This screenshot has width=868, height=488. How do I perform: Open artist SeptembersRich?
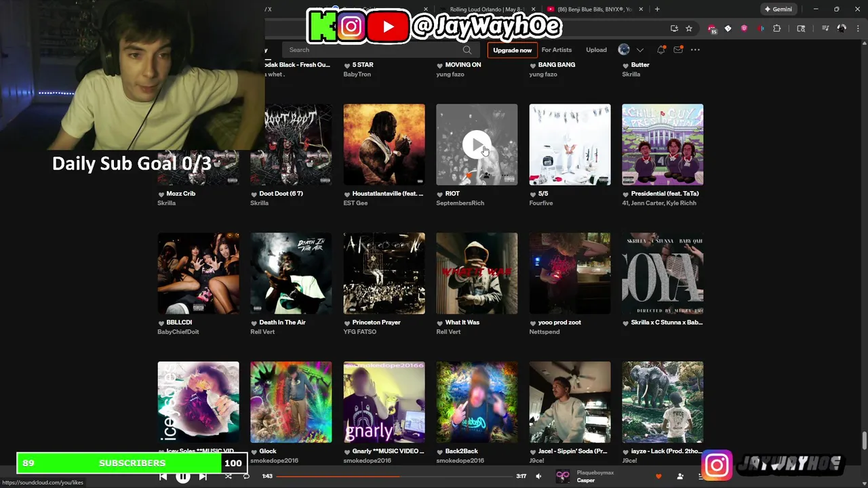pyautogui.click(x=460, y=203)
